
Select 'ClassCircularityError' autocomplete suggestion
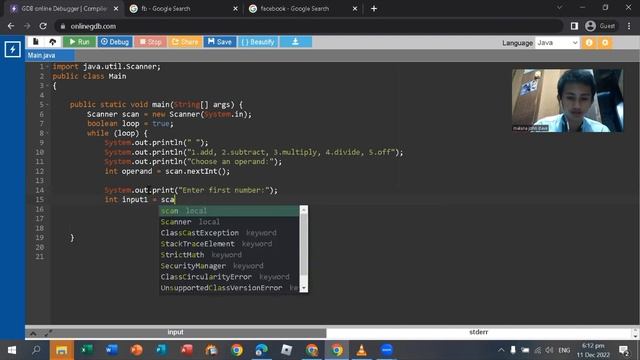coord(229,277)
